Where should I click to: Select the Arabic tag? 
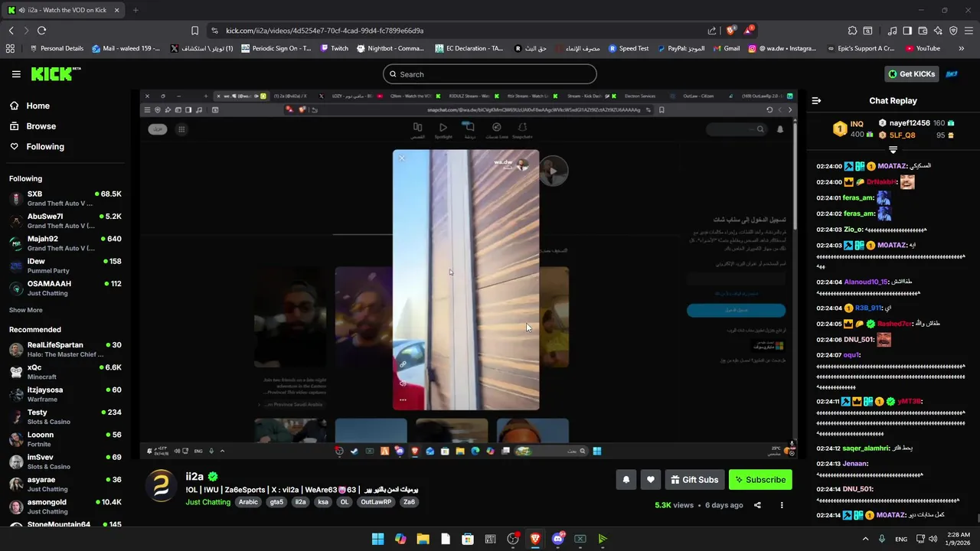click(248, 502)
